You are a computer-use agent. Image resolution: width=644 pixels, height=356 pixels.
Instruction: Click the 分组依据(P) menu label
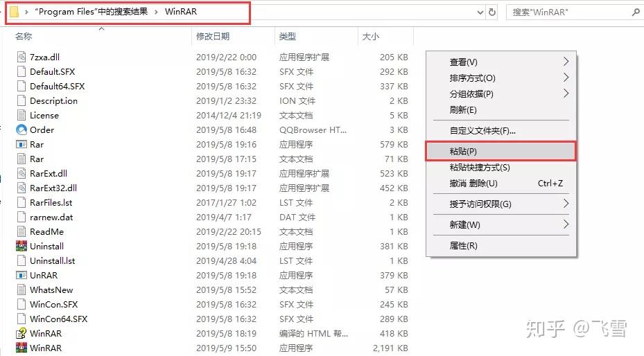[471, 94]
